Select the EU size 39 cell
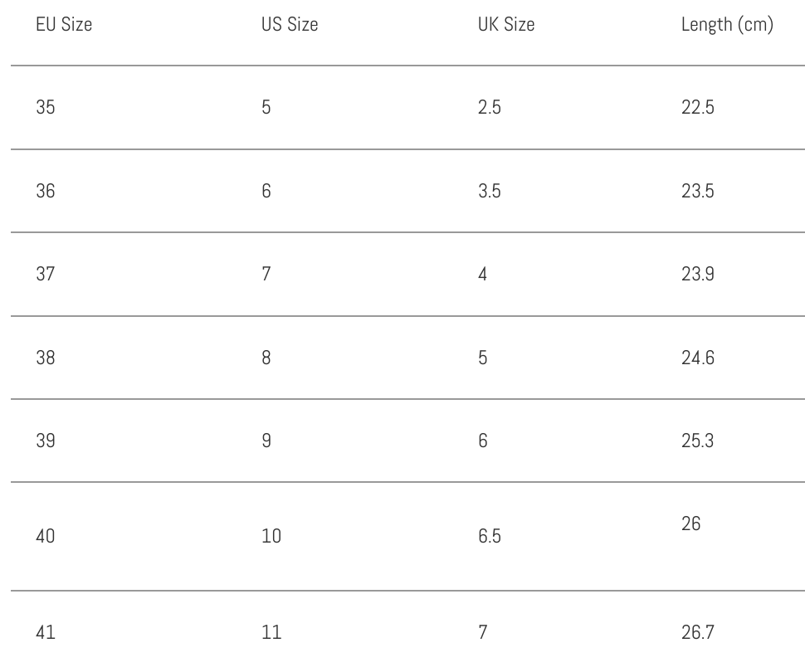The width and height of the screenshot is (805, 672). pyautogui.click(x=46, y=441)
